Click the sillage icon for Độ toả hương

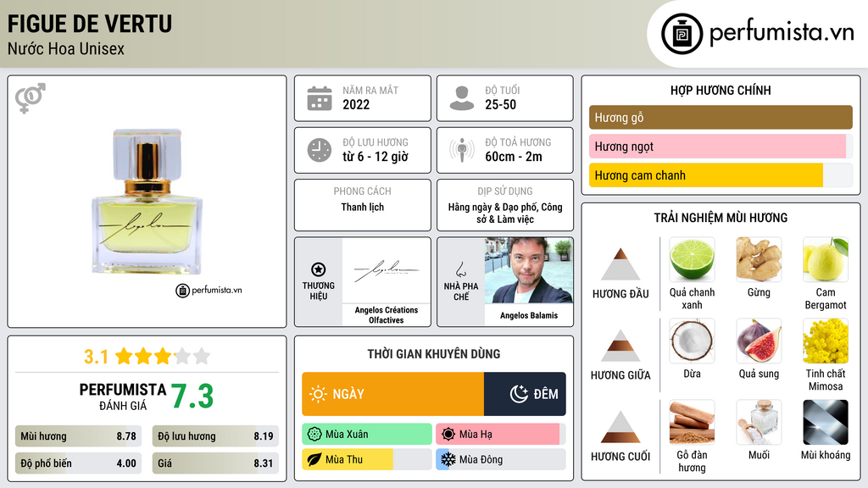(462, 150)
